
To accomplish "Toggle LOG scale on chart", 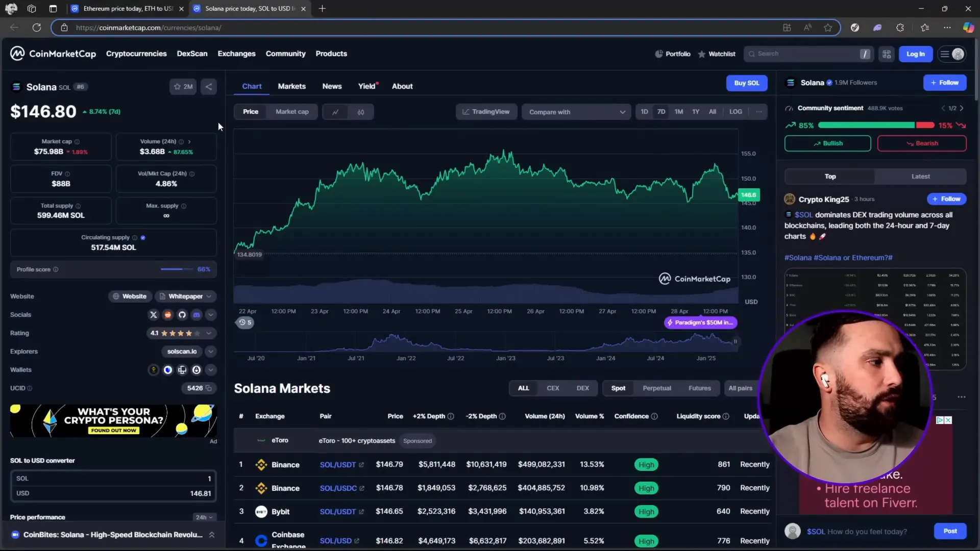I will pyautogui.click(x=736, y=112).
